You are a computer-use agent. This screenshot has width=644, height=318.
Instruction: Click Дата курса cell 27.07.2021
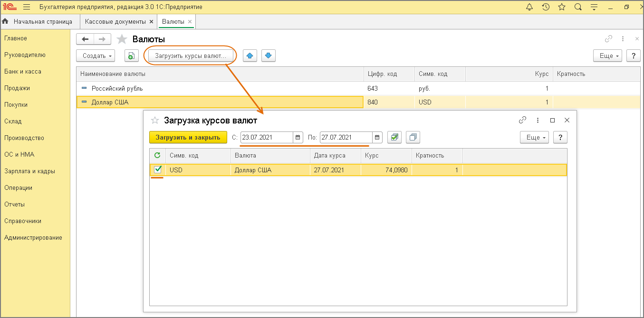(x=336, y=170)
